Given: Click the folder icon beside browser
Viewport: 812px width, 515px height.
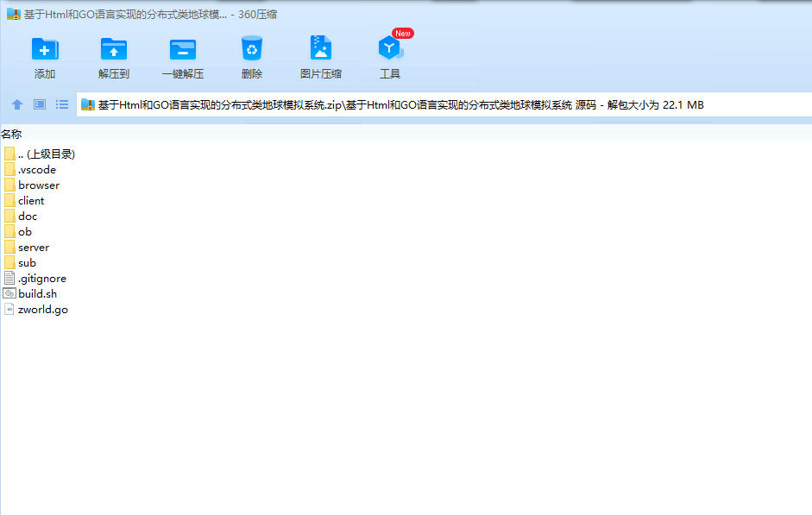Looking at the screenshot, I should (x=9, y=185).
